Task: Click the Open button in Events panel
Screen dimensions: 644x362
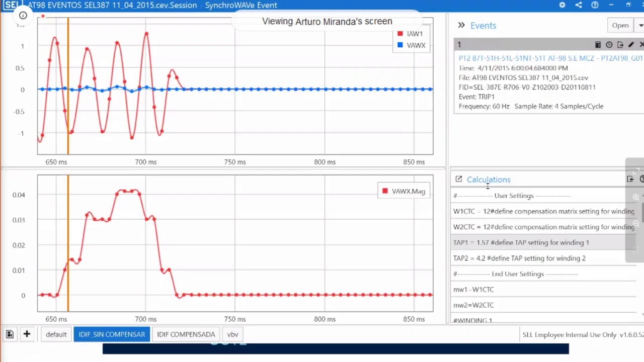Action: pyautogui.click(x=620, y=25)
